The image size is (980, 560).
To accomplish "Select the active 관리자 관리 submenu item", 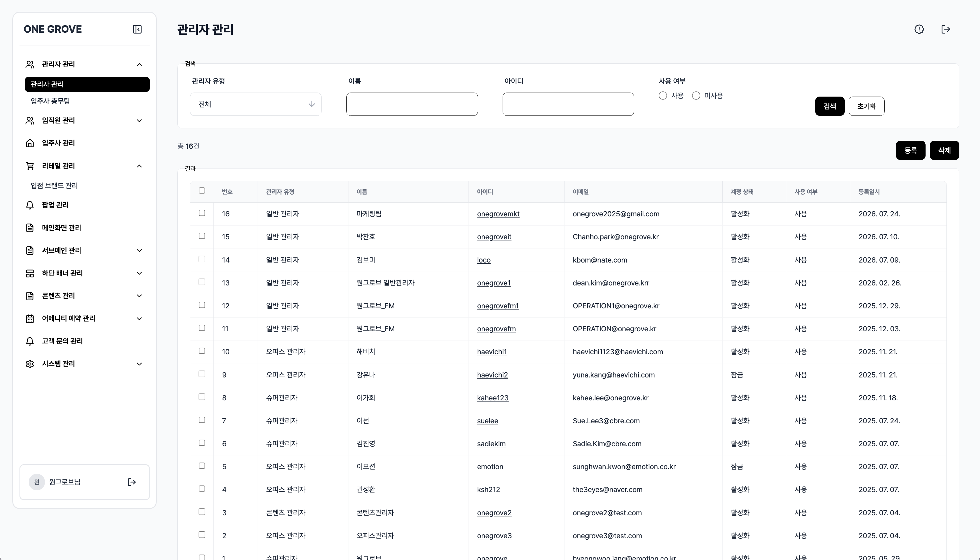I will [x=87, y=84].
